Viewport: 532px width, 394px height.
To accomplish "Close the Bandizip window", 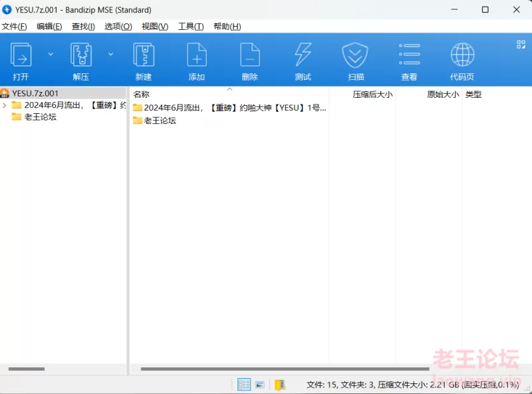I will pyautogui.click(x=517, y=9).
